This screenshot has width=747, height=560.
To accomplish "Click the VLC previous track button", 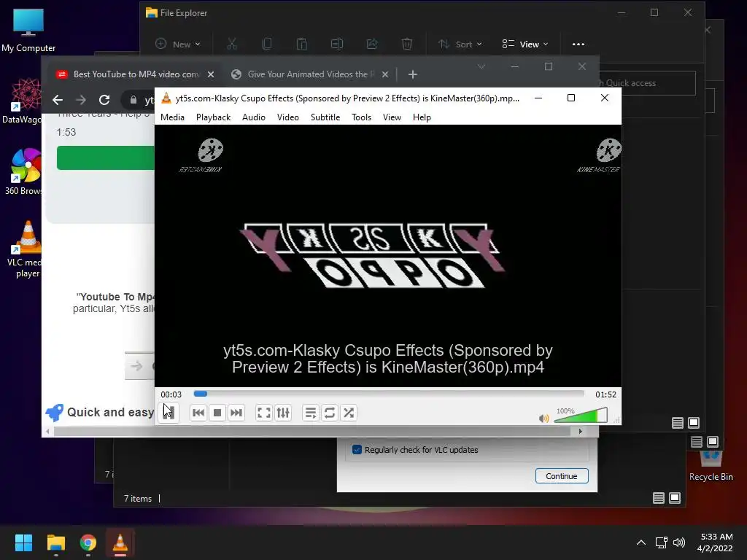I will [x=198, y=413].
